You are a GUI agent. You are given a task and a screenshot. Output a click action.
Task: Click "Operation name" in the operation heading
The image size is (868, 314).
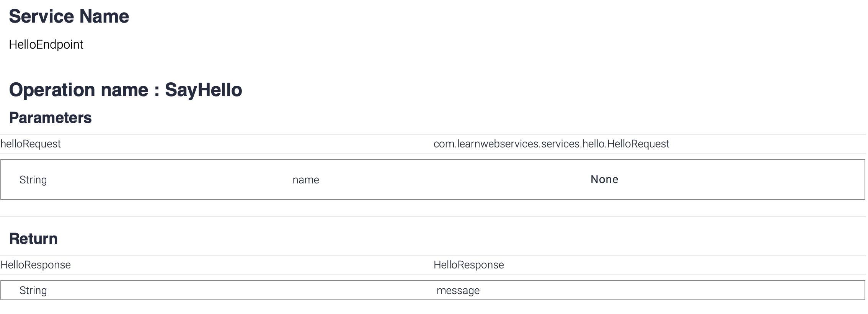coord(78,90)
